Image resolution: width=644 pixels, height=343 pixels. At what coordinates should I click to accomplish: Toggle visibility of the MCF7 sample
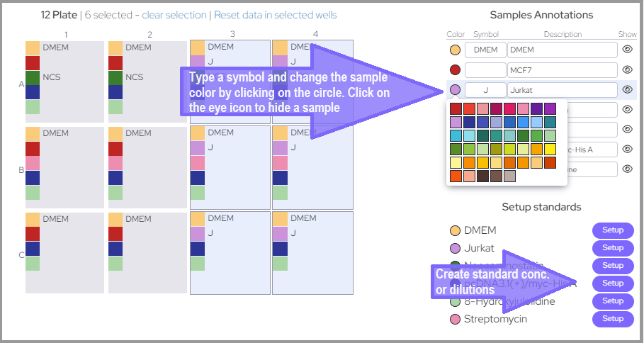tap(627, 69)
